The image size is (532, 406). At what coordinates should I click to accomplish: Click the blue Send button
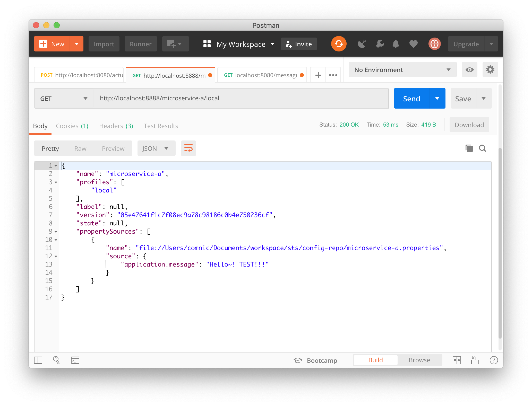coord(411,99)
